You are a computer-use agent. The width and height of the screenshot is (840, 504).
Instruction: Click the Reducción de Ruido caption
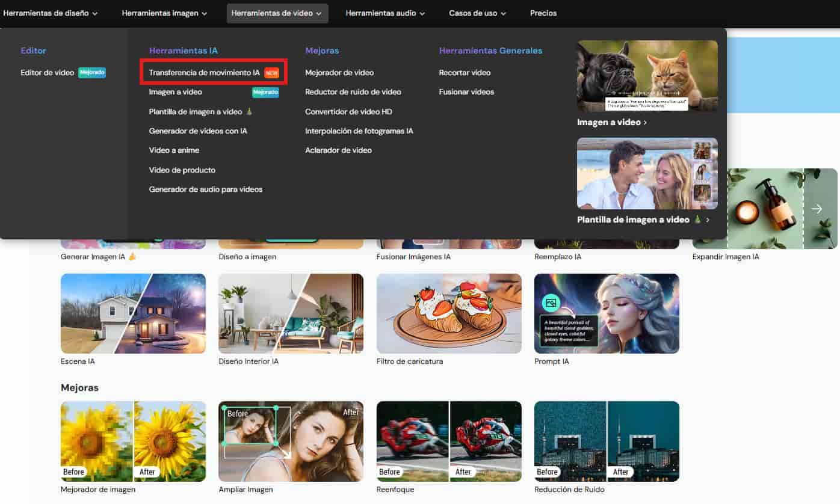[569, 490]
